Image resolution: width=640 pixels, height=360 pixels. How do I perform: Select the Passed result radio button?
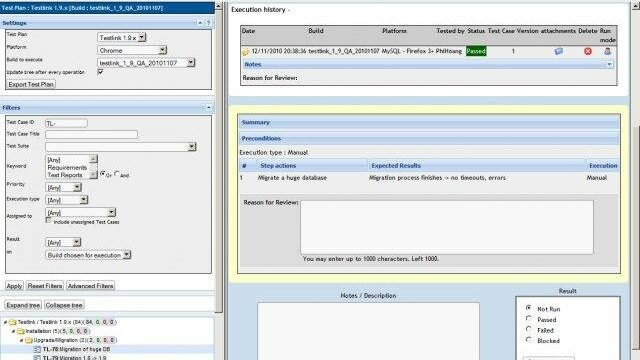tap(529, 319)
